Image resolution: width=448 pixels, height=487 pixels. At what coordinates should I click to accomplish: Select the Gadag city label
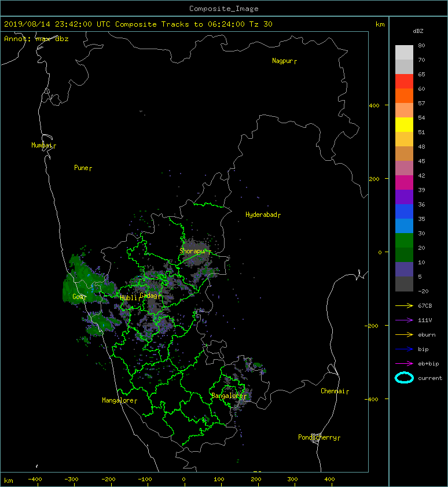pyautogui.click(x=150, y=296)
